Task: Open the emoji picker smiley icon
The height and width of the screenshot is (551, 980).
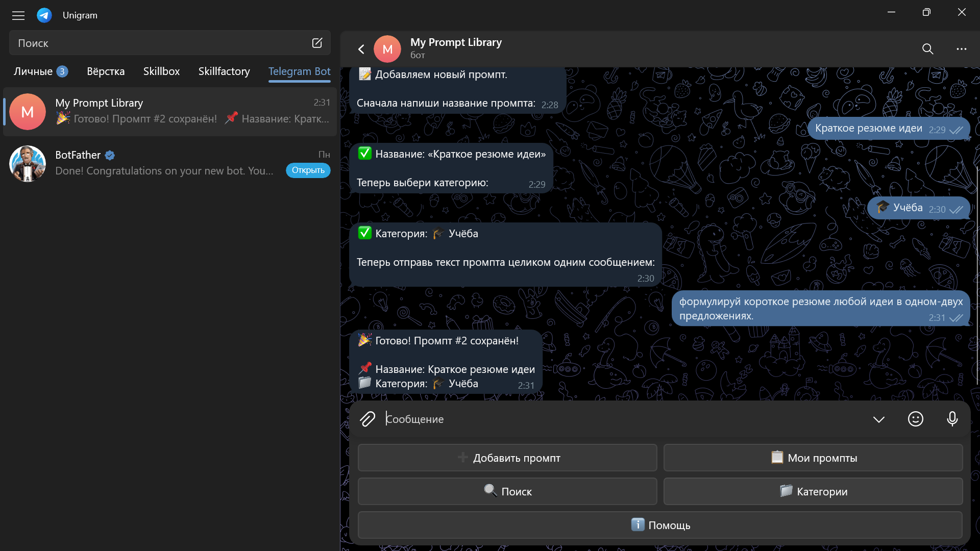Action: point(915,419)
